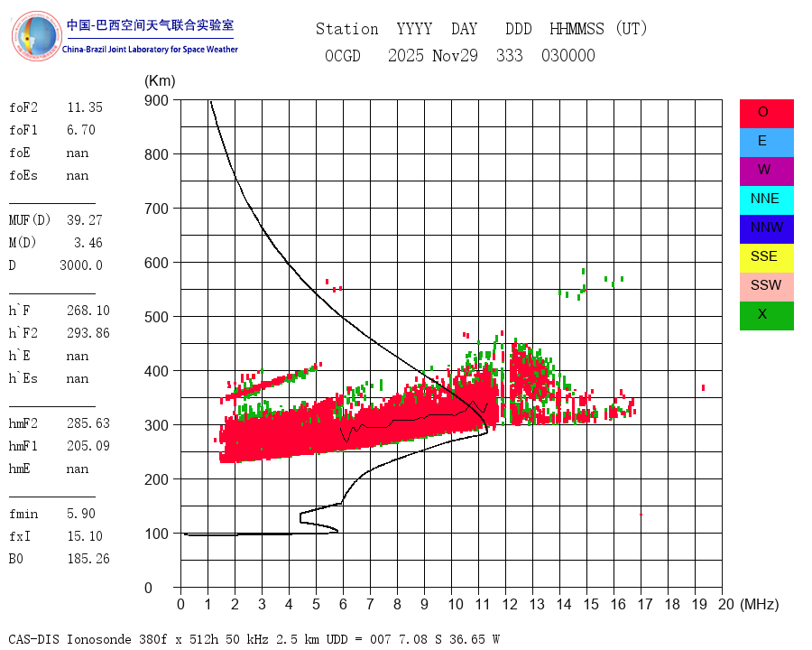Click the 20 MHz frequency tick label

[726, 604]
